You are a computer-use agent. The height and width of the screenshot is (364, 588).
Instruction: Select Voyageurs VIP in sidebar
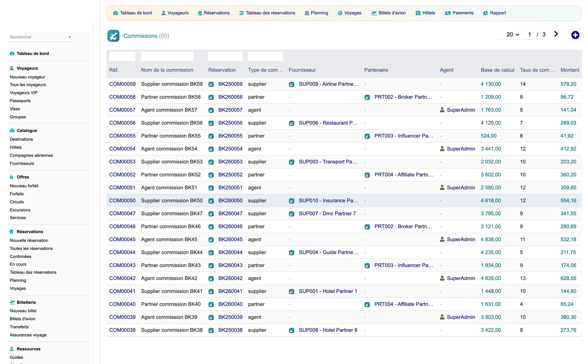24,93
